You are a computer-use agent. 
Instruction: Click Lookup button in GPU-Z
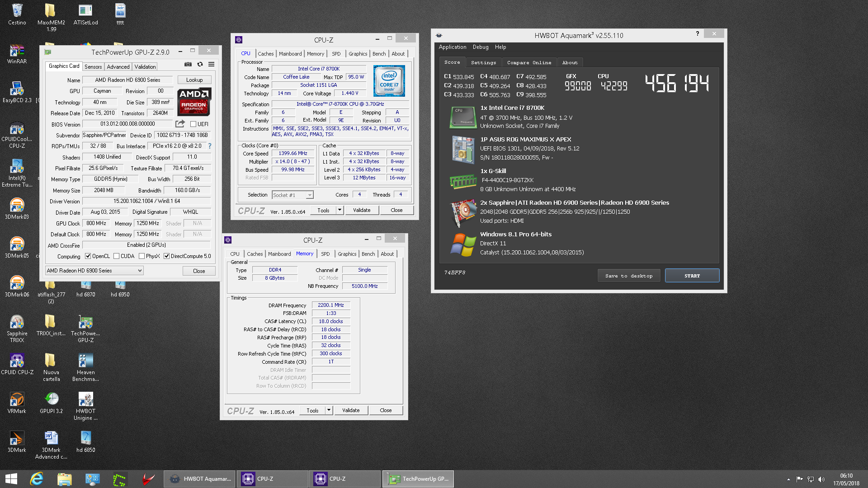point(194,80)
